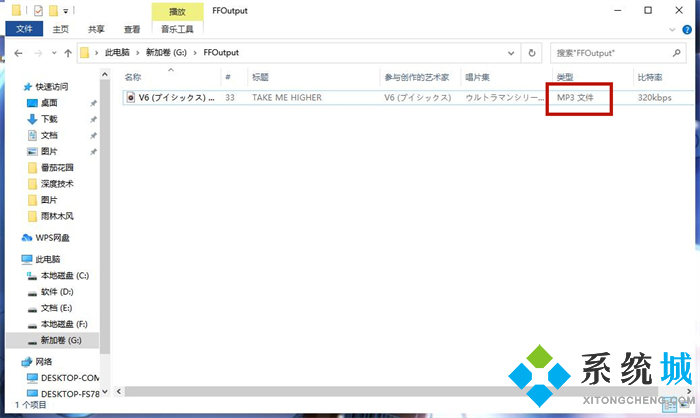Open the 番茄花园 folder
The width and height of the screenshot is (700, 418).
tap(57, 167)
